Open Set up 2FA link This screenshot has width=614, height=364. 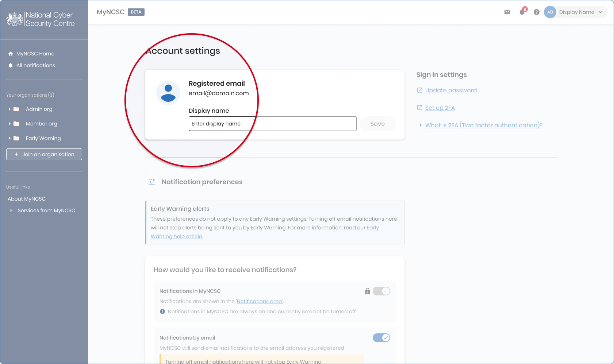[440, 108]
